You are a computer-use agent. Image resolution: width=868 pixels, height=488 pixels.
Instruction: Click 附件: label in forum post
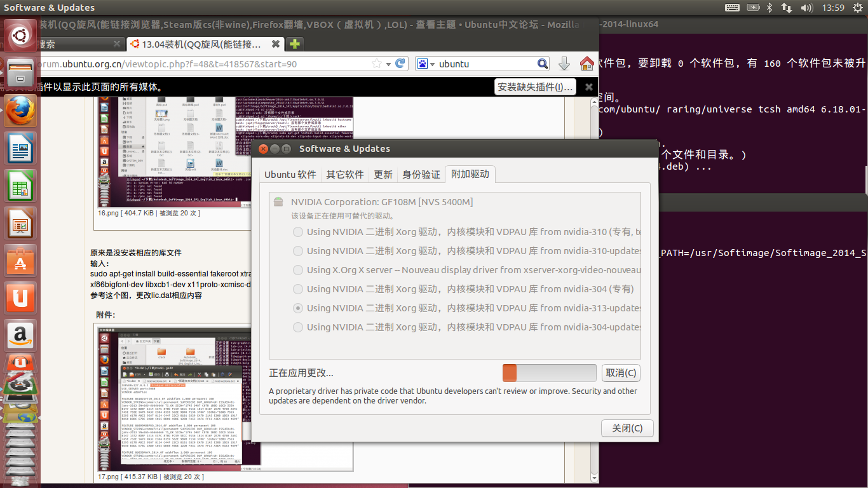(105, 315)
